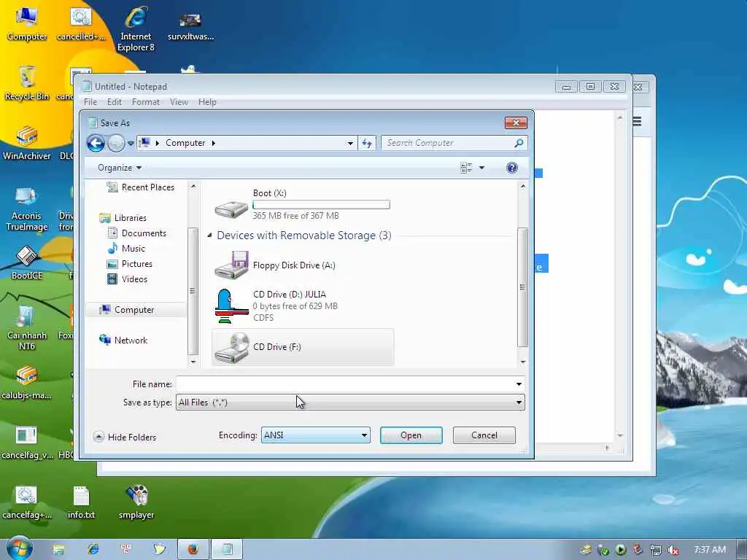Select Network in navigation pane
This screenshot has height=560, width=747.
123,340
